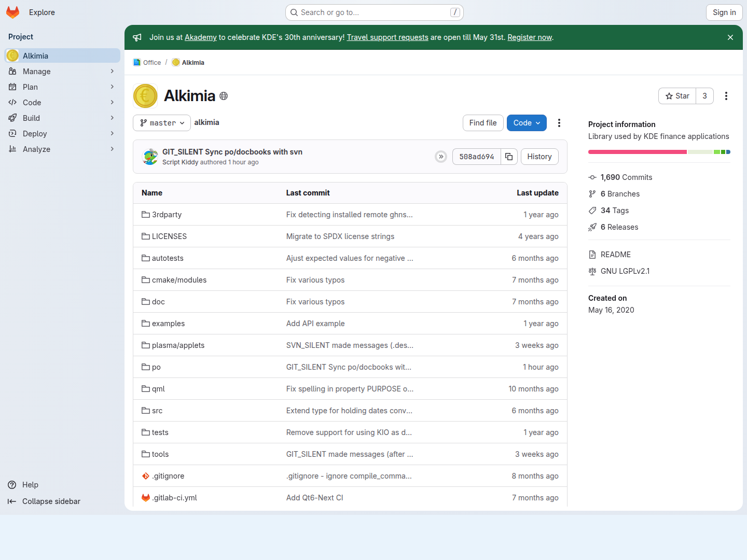Open the Manage sidebar section
This screenshot has width=747, height=560.
click(x=62, y=71)
